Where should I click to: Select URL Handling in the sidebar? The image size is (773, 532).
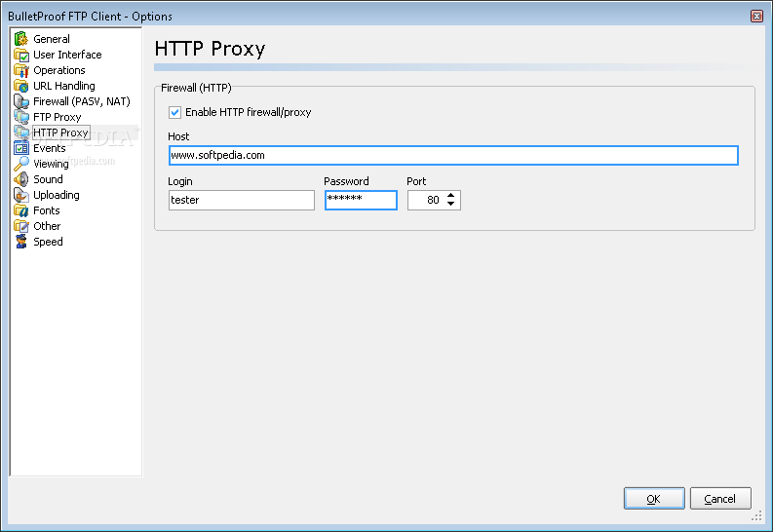coord(64,86)
